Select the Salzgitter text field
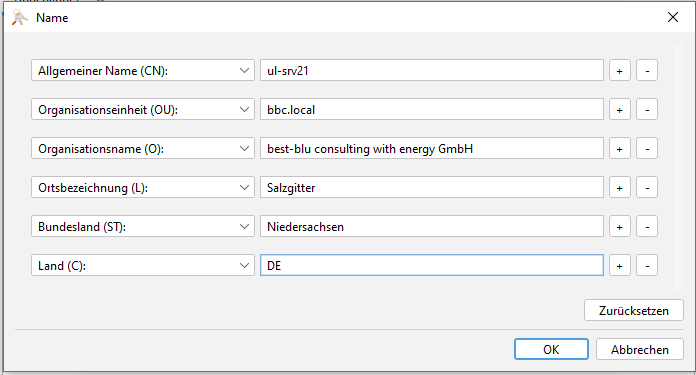 tap(432, 188)
